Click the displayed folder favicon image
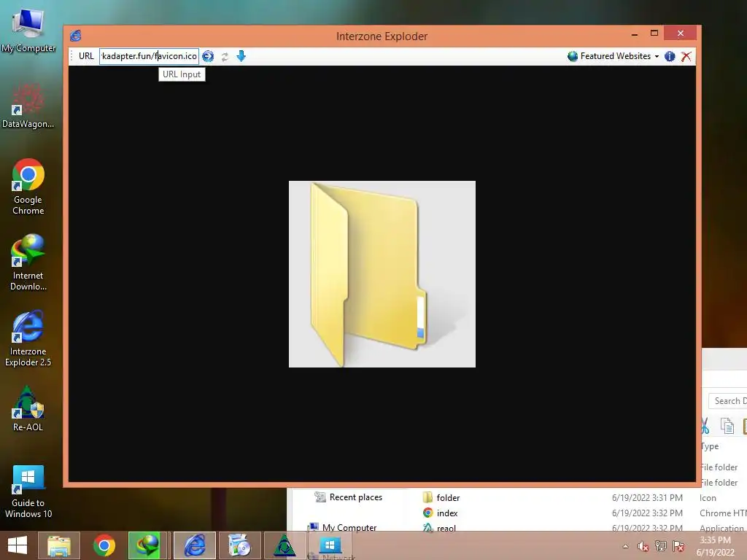747x560 pixels. click(382, 274)
